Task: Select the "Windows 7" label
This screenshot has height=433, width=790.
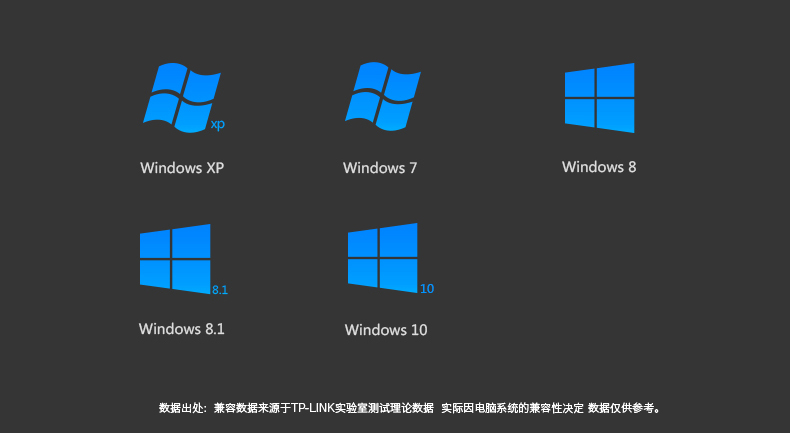Action: 380,168
